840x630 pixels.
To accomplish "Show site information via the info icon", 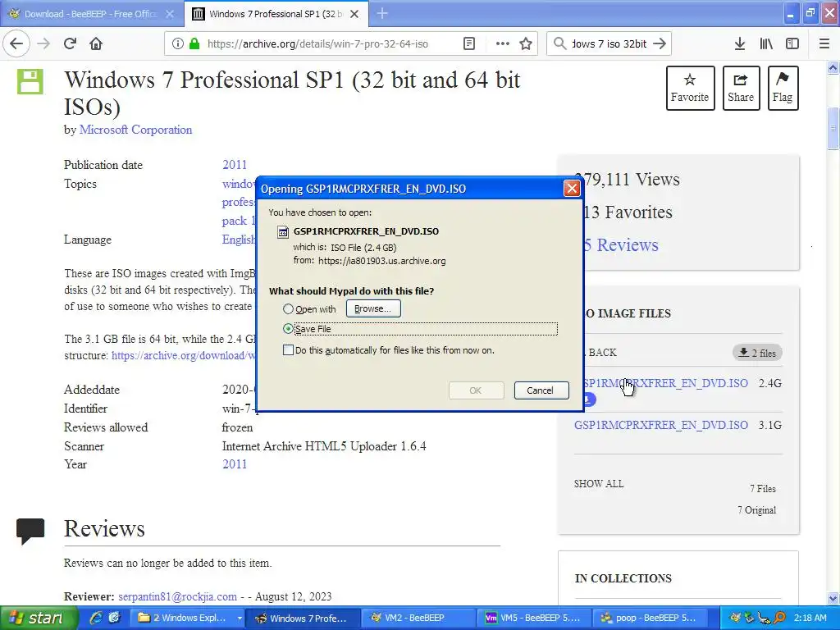I will [x=177, y=44].
